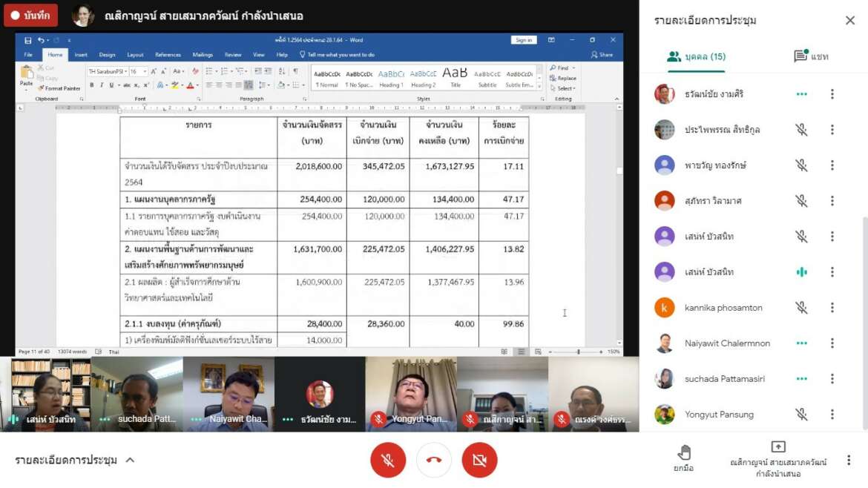Image resolution: width=868 pixels, height=488 pixels.
Task: Open the เสน่ห์ บัวสนิท video tile
Action: 45,394
